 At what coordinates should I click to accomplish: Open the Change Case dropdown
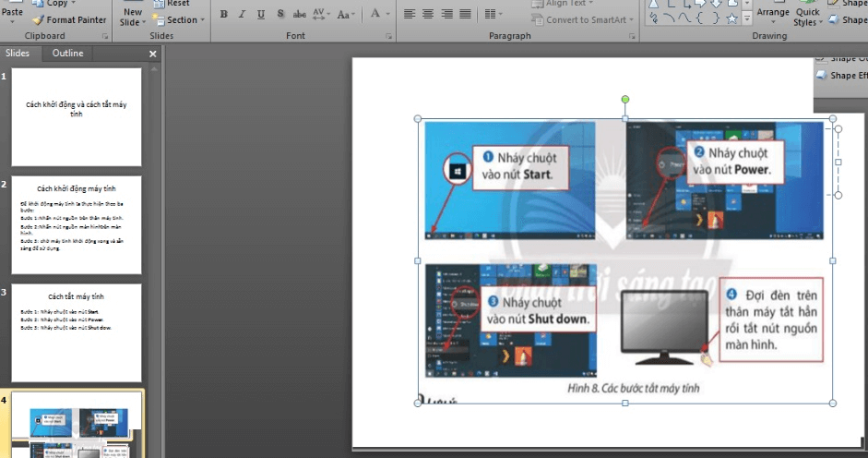346,15
